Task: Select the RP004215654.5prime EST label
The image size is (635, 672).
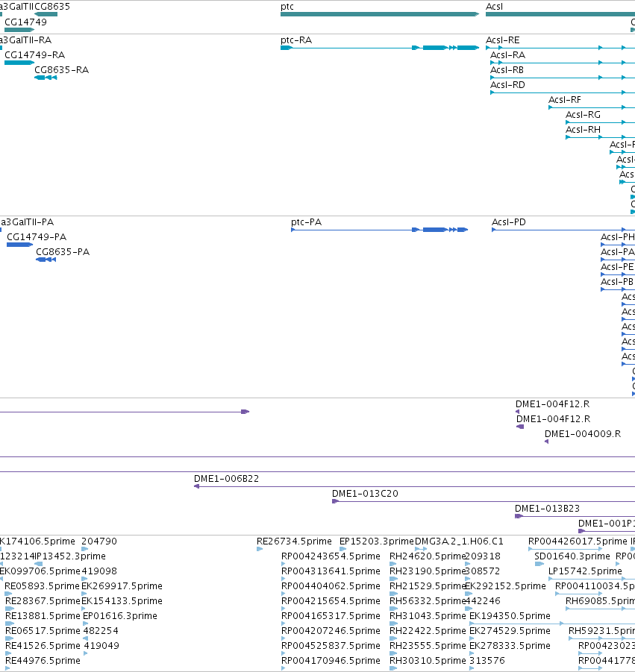Action: click(331, 601)
